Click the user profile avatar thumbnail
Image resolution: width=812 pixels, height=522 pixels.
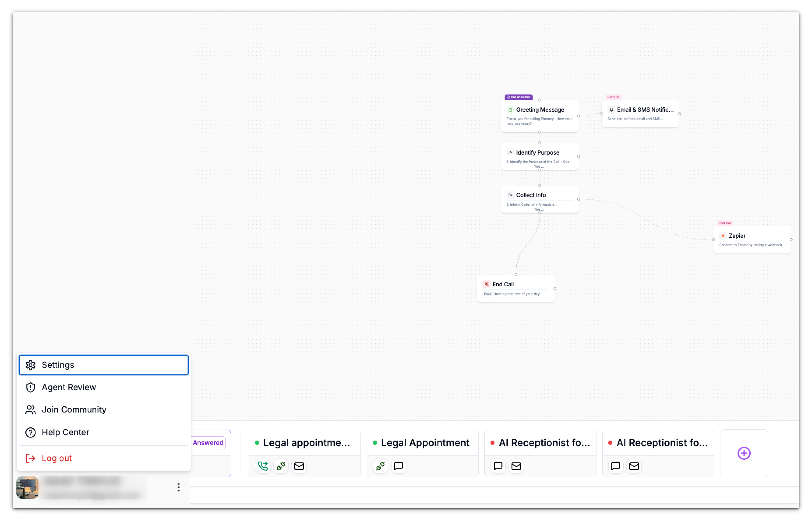click(x=27, y=487)
